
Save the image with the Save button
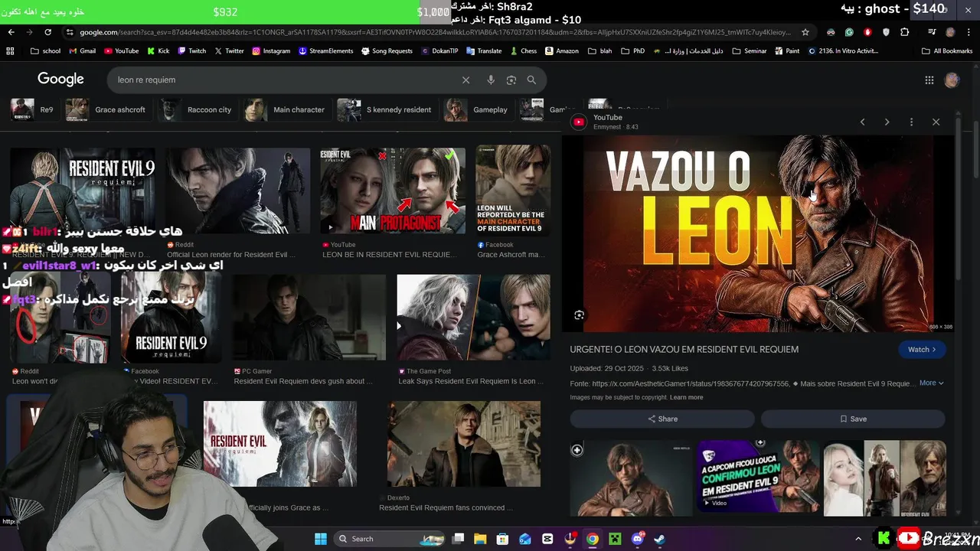click(x=853, y=419)
